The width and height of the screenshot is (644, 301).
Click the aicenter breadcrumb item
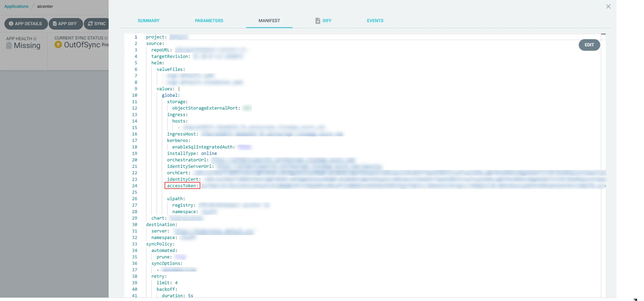[45, 6]
